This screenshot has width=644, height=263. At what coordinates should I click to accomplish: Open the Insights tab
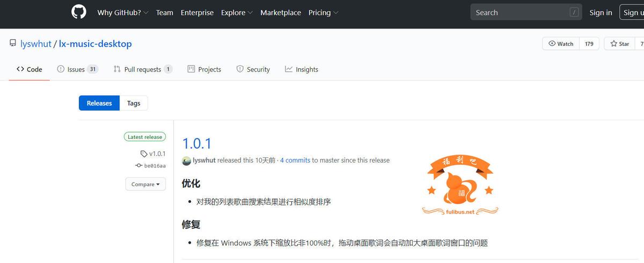click(301, 69)
